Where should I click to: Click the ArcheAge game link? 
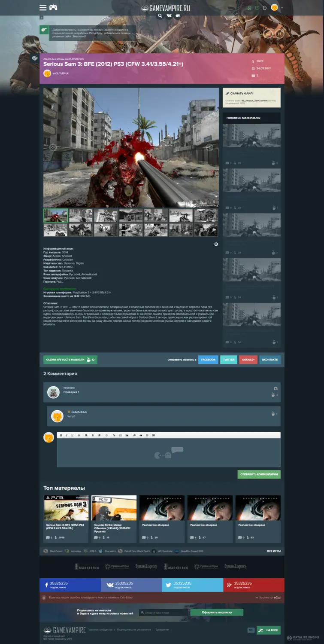73,551
